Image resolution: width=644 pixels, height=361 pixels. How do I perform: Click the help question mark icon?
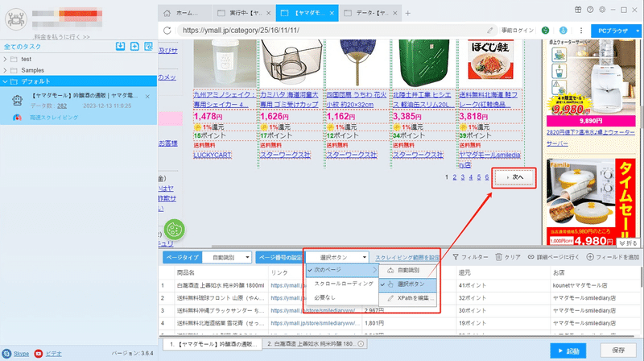click(x=590, y=10)
